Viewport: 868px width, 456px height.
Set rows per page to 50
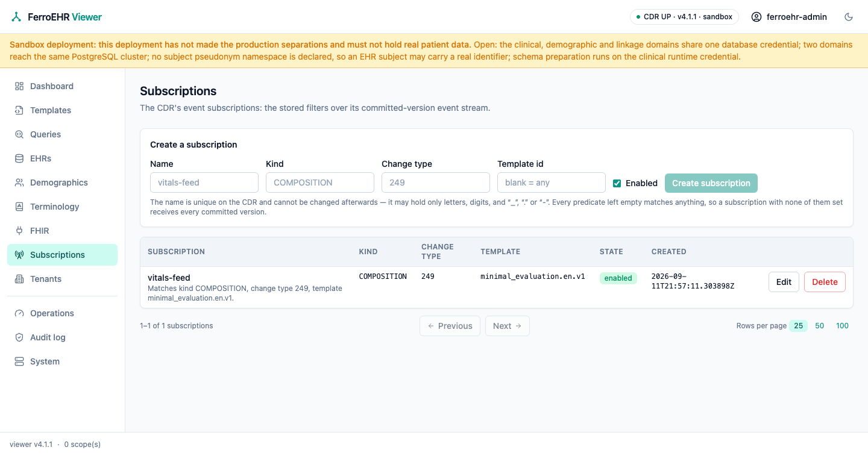820,326
